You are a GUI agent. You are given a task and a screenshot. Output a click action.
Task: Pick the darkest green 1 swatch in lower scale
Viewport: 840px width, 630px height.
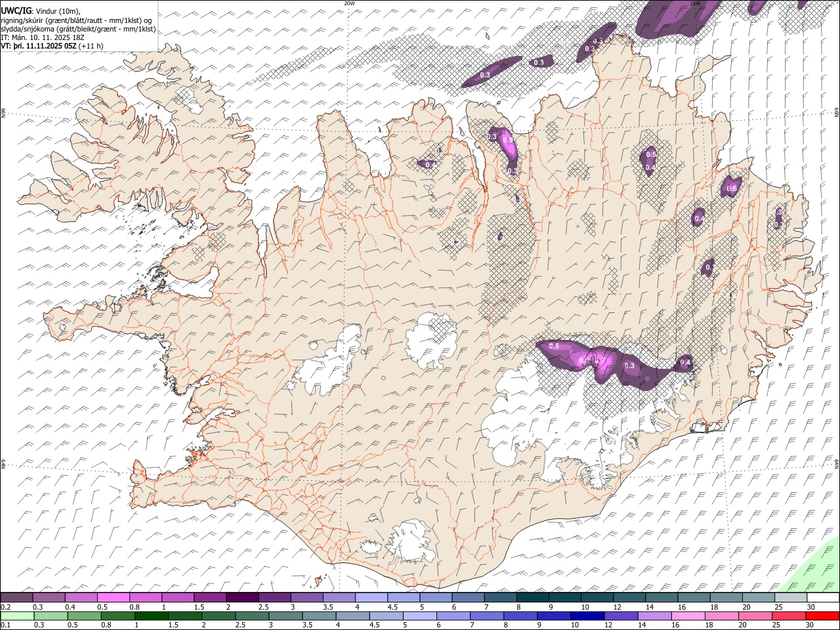point(152,616)
